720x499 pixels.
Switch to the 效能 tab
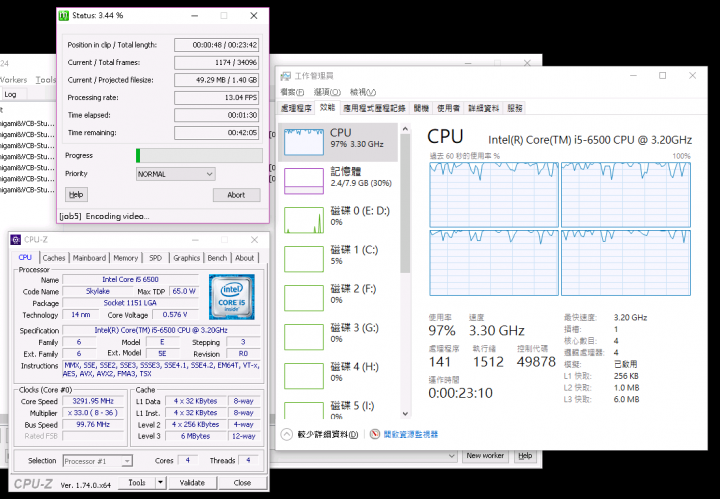coord(327,107)
